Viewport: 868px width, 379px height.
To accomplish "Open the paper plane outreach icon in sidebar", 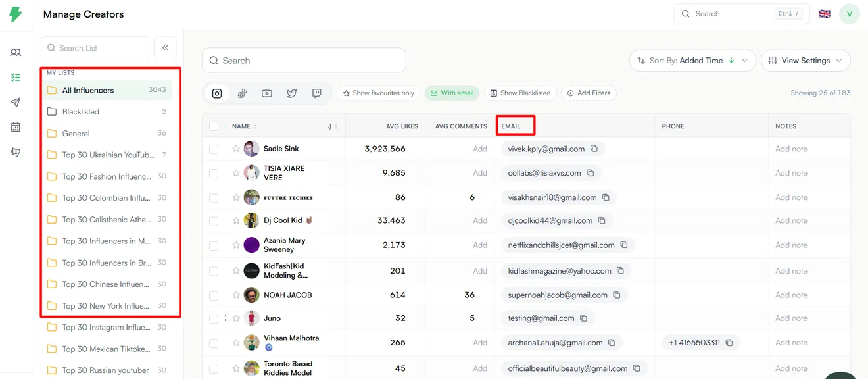I will [x=16, y=103].
